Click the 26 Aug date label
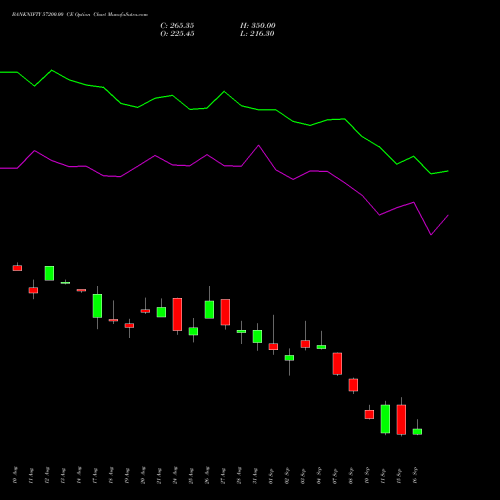Image resolution: width=500 pixels, height=500 pixels. pyautogui.click(x=207, y=475)
